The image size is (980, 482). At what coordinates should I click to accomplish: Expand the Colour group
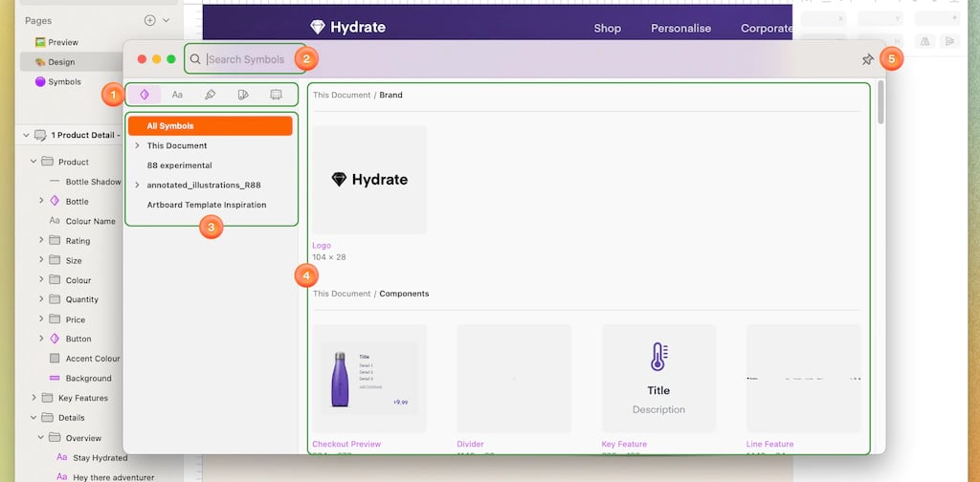click(x=41, y=279)
